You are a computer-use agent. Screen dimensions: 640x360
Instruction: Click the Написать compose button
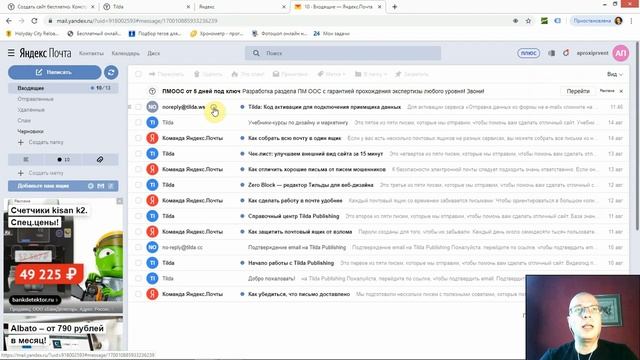55,72
